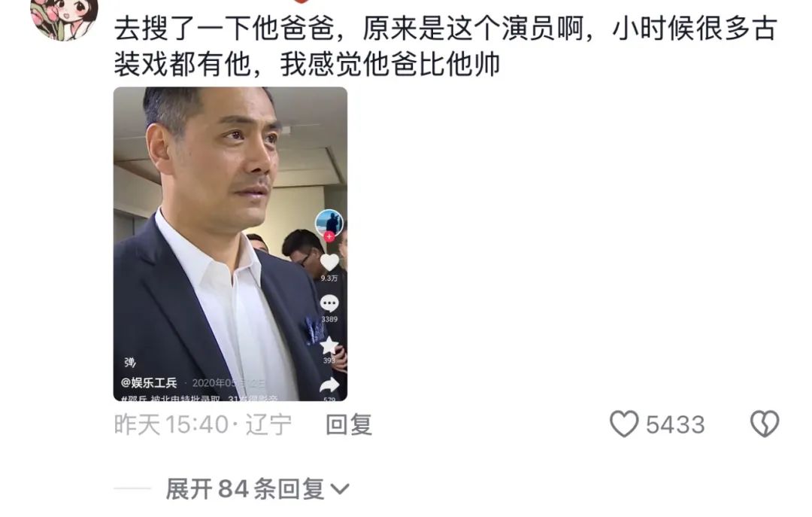812x517 pixels.
Task: Tap the comment text beginning 去搜了一下他爸爸
Action: coord(445,46)
